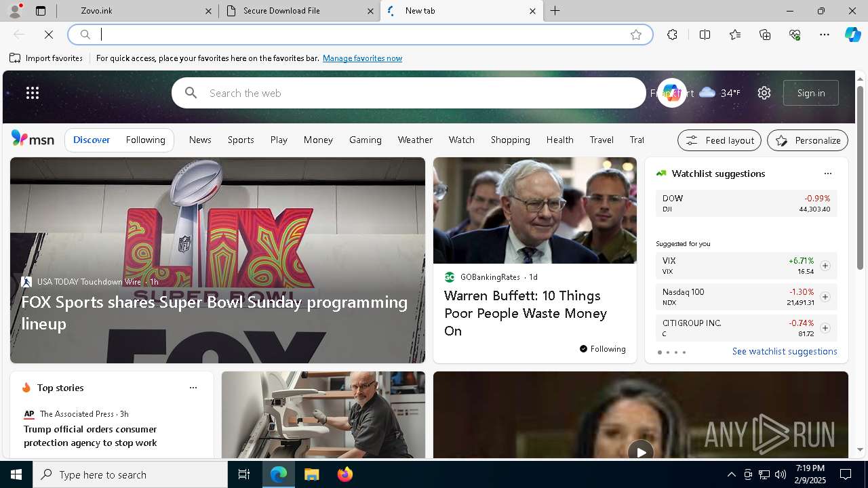868x488 pixels.
Task: Open Edge Settings and more menu
Action: tap(825, 35)
